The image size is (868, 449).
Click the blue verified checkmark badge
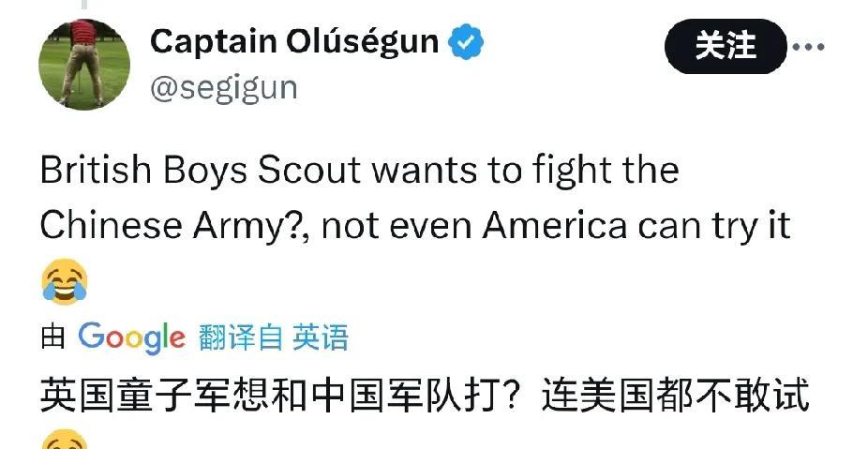click(467, 43)
